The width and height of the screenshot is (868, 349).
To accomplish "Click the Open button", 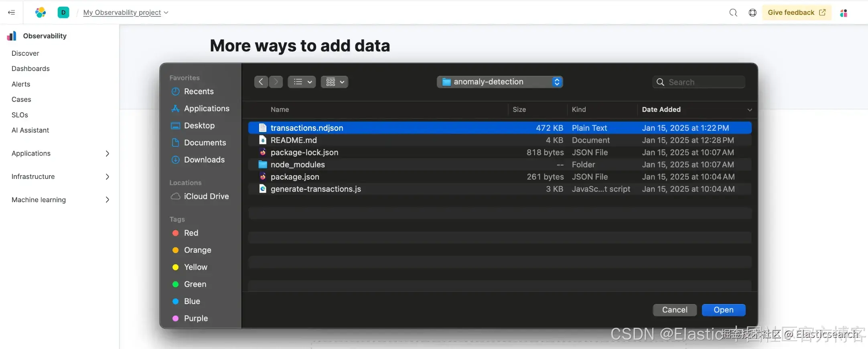I will tap(723, 310).
